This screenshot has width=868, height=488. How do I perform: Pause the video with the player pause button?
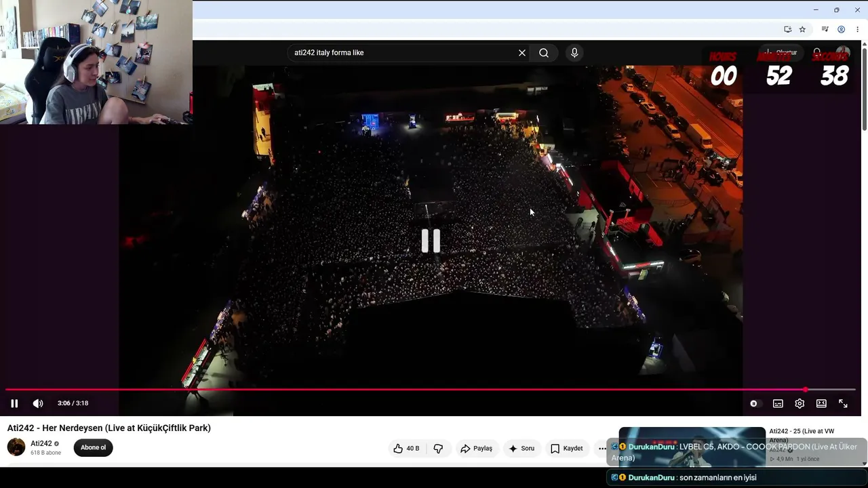pos(14,403)
